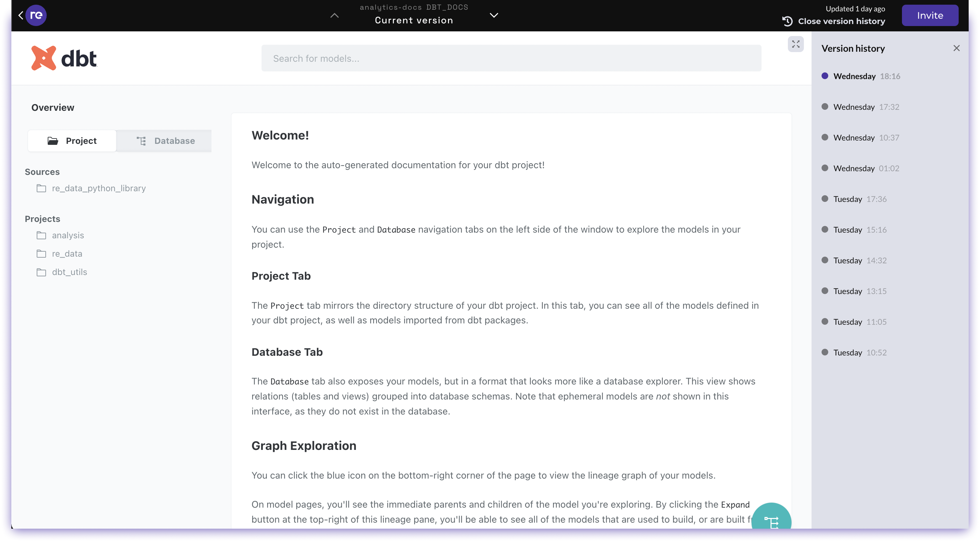Open the Overview link in sidebar
This screenshot has height=542, width=980.
pyautogui.click(x=53, y=108)
